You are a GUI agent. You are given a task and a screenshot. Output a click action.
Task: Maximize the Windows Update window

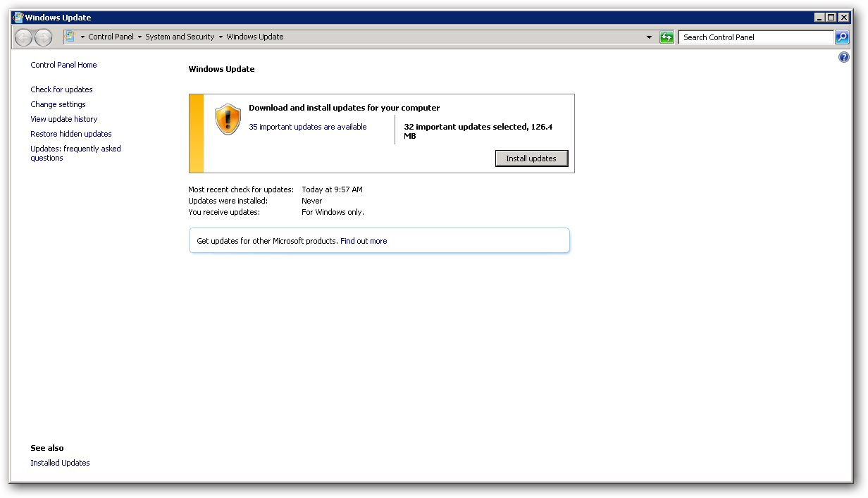(831, 18)
